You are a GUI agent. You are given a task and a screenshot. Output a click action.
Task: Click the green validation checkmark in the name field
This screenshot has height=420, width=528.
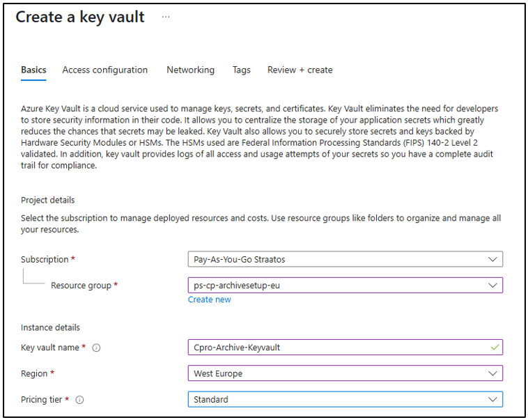tap(494, 347)
